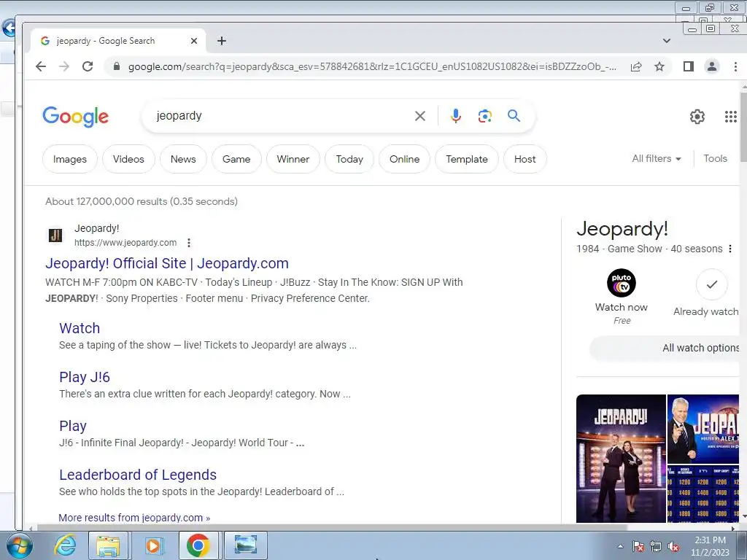Image resolution: width=747 pixels, height=560 pixels.
Task: Go back using Chrome's back arrow
Action: coord(41,66)
